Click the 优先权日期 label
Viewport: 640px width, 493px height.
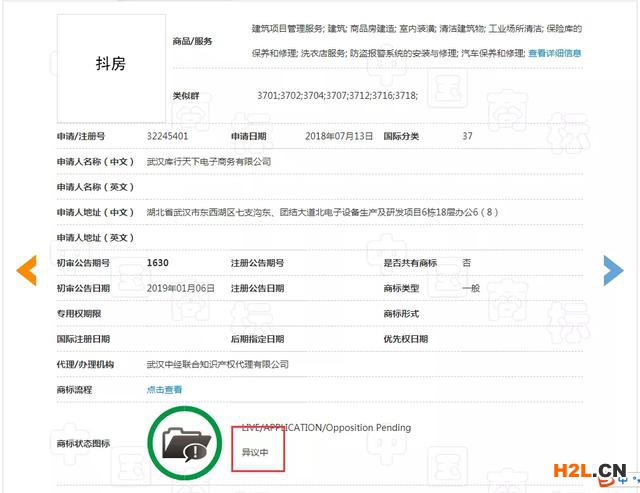tap(406, 339)
